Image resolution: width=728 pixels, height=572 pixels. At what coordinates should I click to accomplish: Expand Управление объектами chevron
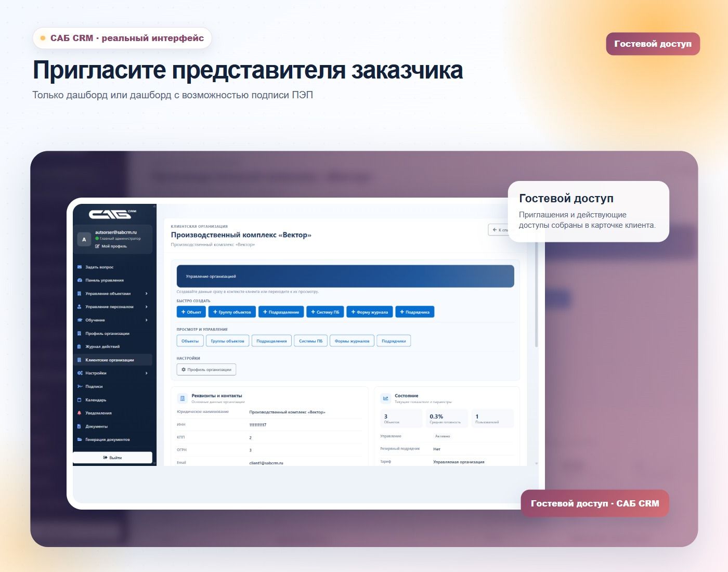click(x=147, y=294)
